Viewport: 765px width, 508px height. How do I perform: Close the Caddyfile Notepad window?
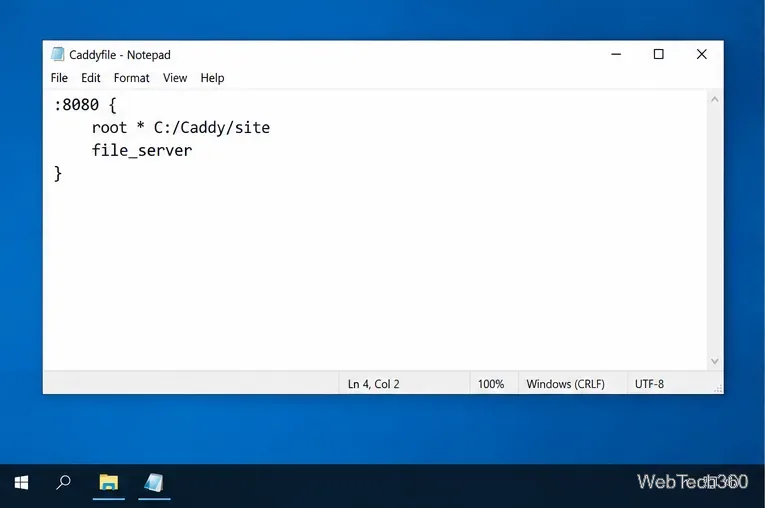point(702,54)
